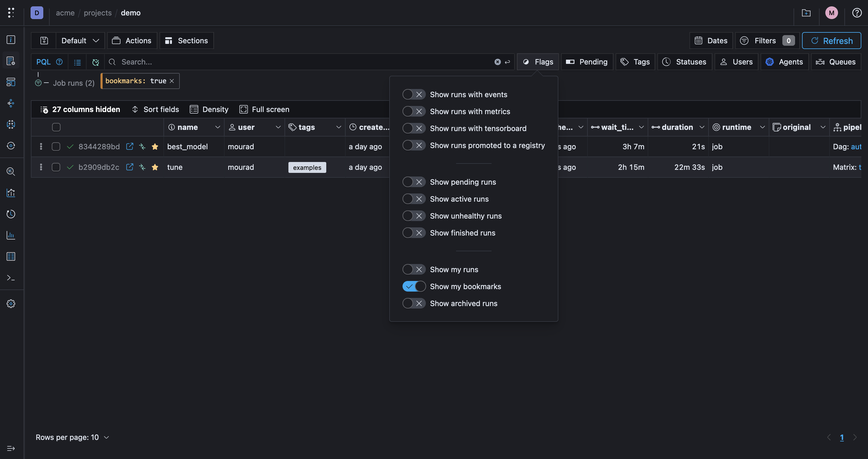The width and height of the screenshot is (868, 459).
Task: Open the Dates filter button
Action: coord(711,41)
